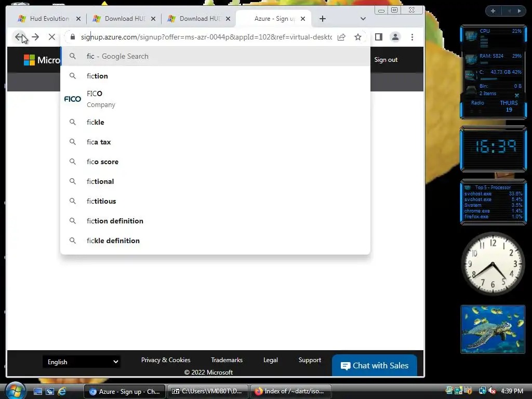The width and height of the screenshot is (532, 399).
Task: Choose the 'fiction' suggestion
Action: pyautogui.click(x=215, y=76)
